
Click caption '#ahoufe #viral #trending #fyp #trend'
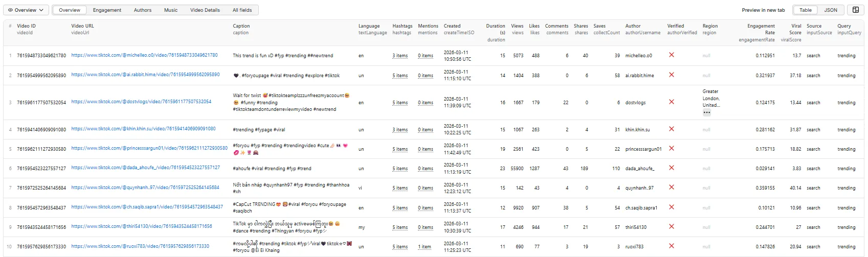(x=272, y=169)
